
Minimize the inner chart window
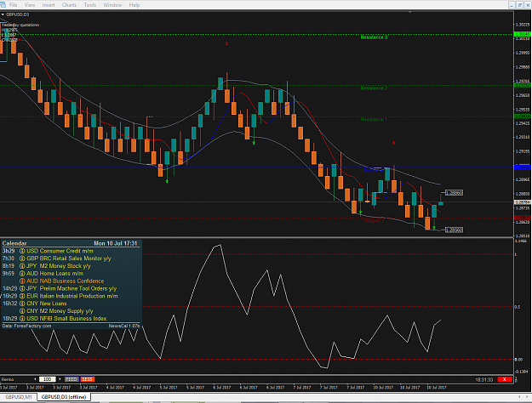pos(512,5)
